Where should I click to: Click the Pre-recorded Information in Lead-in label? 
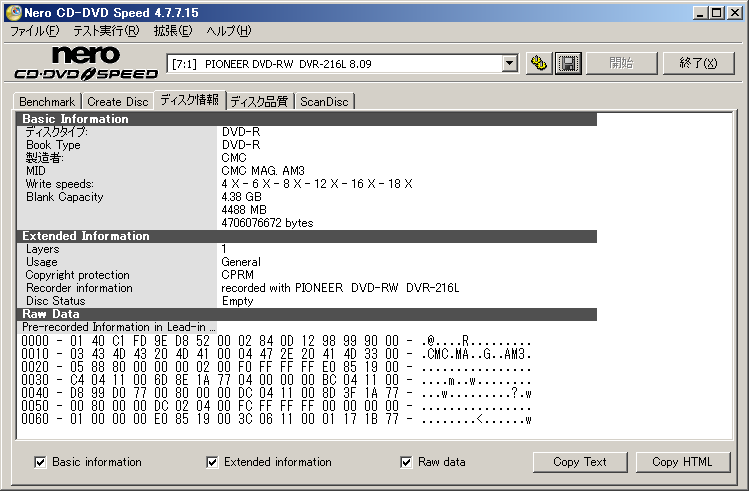pos(119,327)
